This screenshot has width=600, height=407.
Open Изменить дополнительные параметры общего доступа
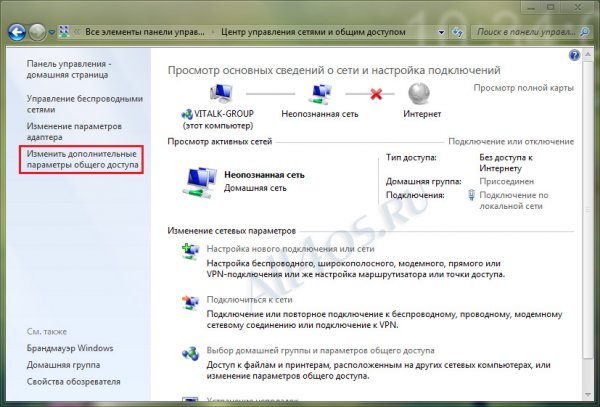[82, 158]
